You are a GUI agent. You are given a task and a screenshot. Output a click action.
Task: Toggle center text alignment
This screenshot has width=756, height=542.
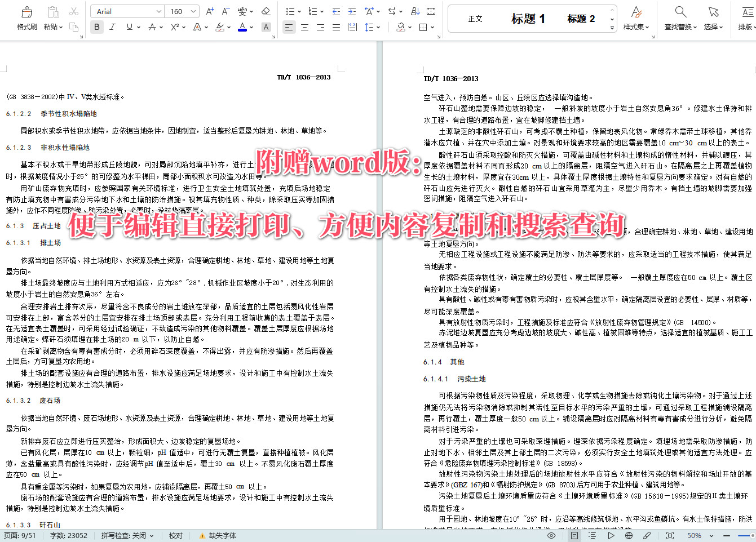click(x=304, y=26)
